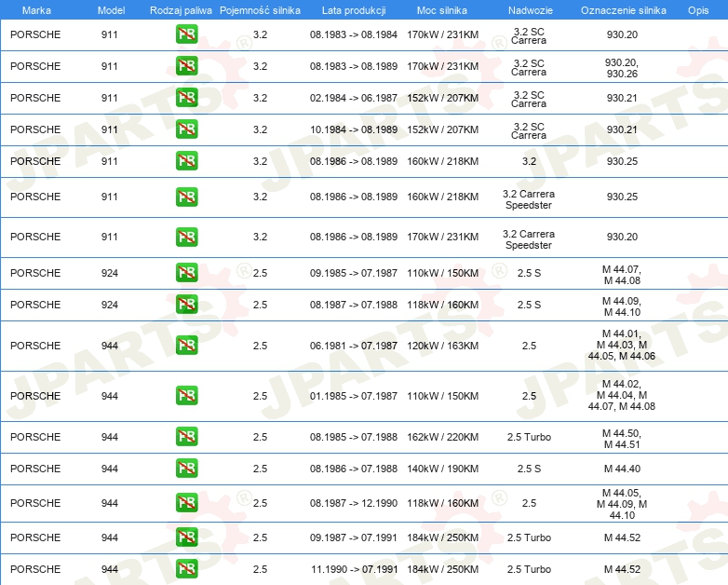Click the fuel icon in the 10.1984 -> 08.1989 row
Screen dimensions: 728x585
(x=186, y=129)
